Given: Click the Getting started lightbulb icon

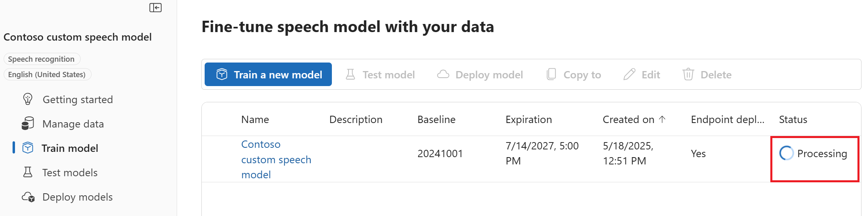Looking at the screenshot, I should point(28,99).
